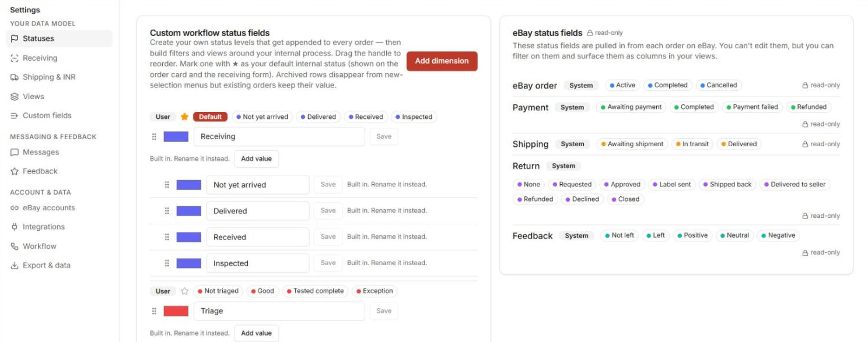Click Custom fields sidebar icon
The width and height of the screenshot is (868, 342).
tap(15, 115)
